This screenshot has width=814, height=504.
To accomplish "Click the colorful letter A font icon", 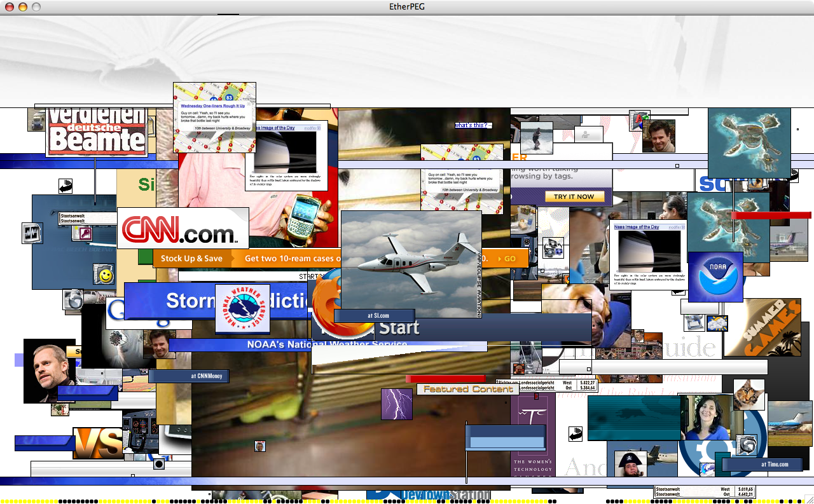I will click(639, 121).
